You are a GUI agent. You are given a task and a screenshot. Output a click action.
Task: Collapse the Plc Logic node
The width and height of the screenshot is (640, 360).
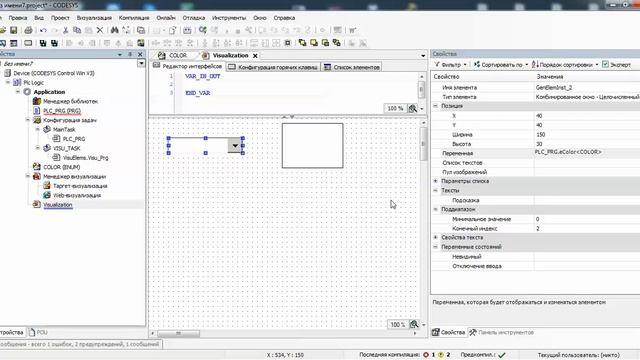(x=8, y=82)
